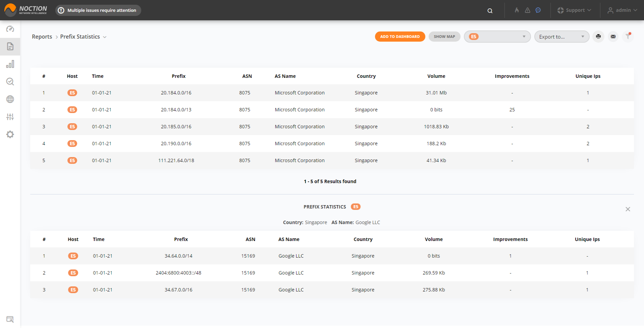Open the globe sidebar icon
Image resolution: width=644 pixels, height=328 pixels.
[10, 99]
